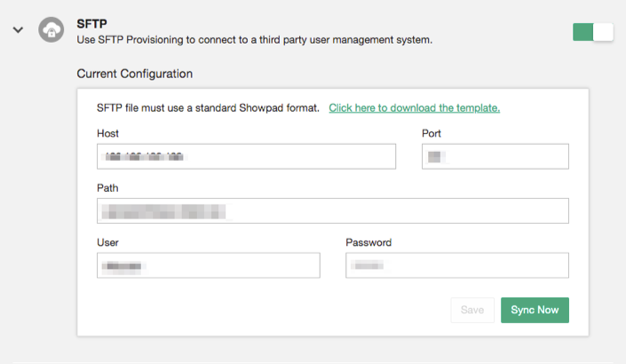
Task: Click the Port field label
Action: [432, 133]
